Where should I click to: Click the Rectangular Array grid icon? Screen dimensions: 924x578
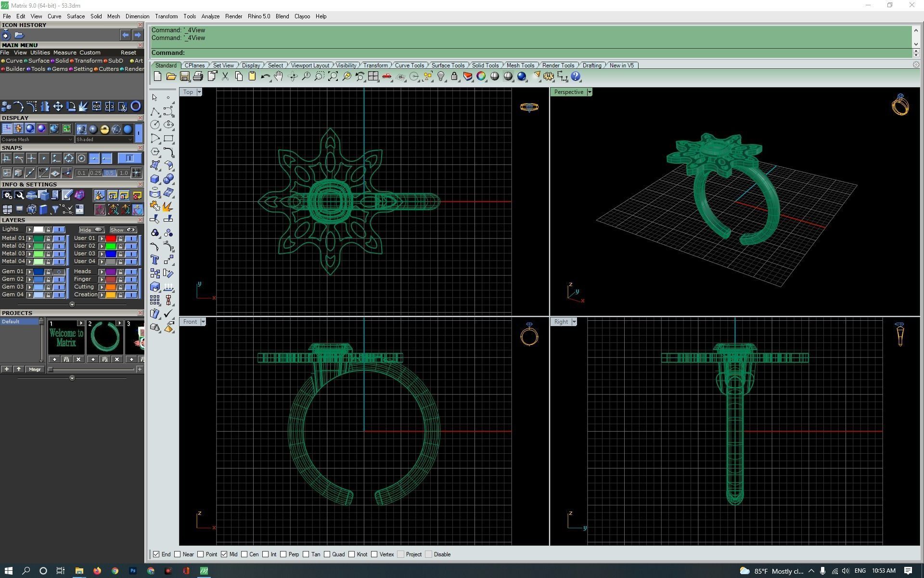click(155, 300)
